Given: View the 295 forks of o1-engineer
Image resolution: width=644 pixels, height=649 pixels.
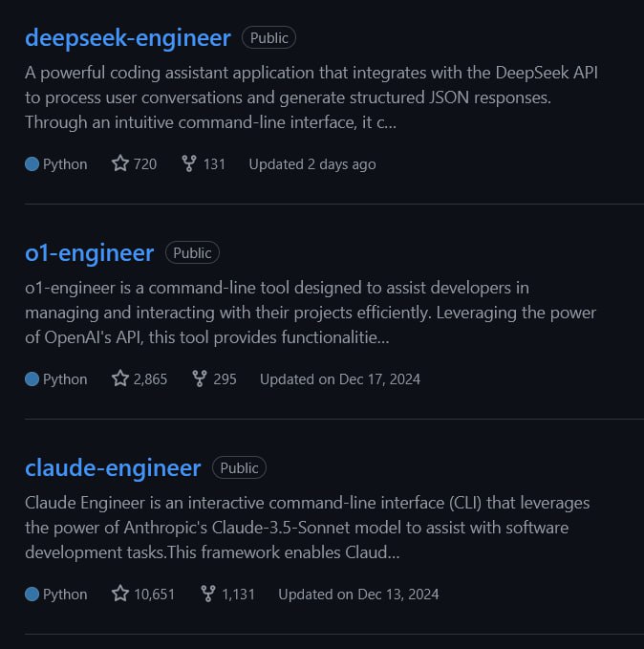Looking at the screenshot, I should click(225, 379).
